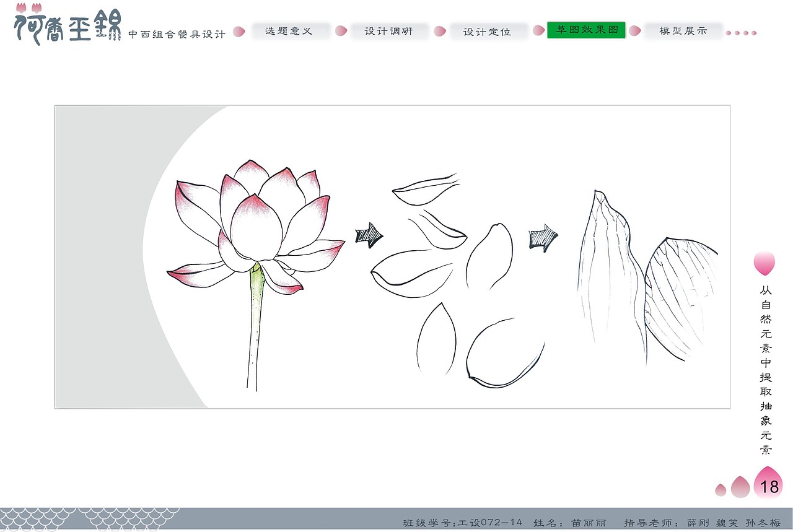
Task: Click the green 草图效果图 tab
Action: [x=586, y=30]
